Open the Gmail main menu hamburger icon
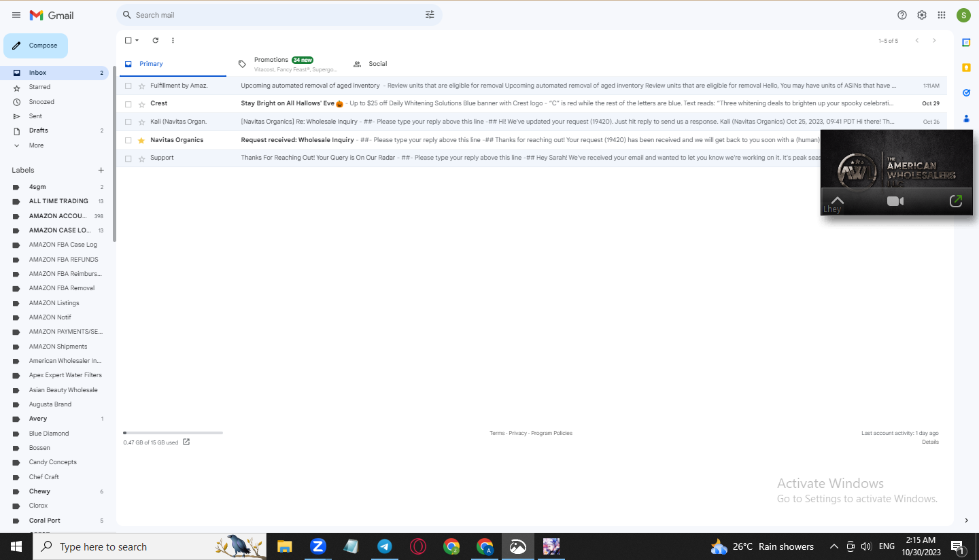The width and height of the screenshot is (979, 560). click(x=16, y=15)
